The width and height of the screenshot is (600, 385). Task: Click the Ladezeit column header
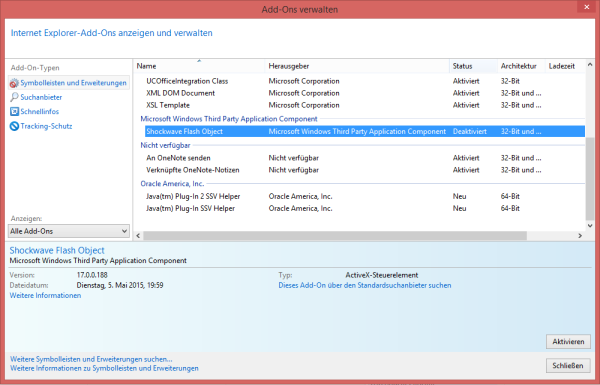(x=565, y=66)
